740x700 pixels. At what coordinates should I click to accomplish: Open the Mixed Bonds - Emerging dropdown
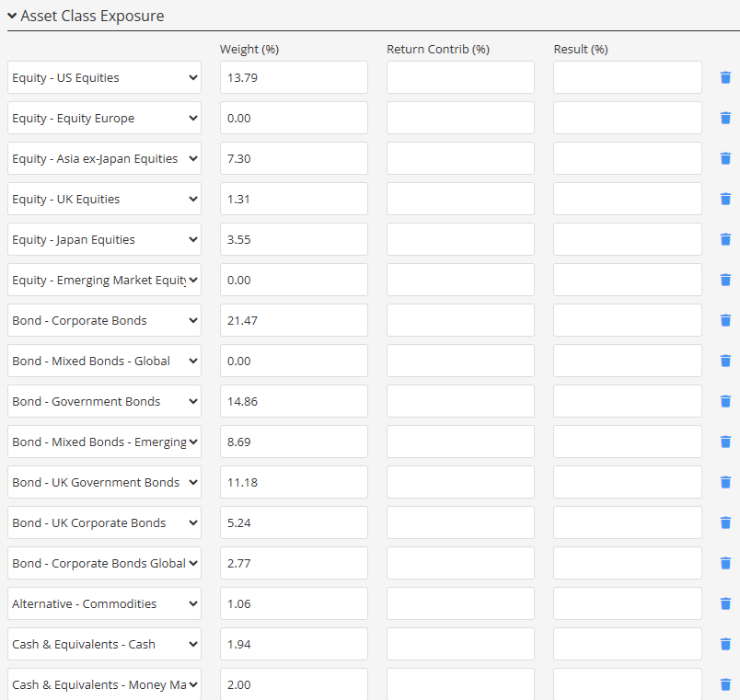coord(104,442)
